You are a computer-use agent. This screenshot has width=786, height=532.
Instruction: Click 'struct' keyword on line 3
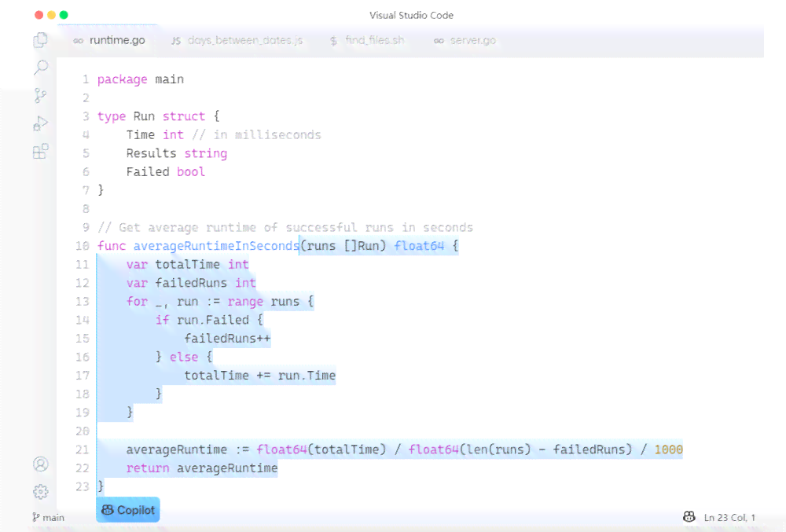coord(184,116)
